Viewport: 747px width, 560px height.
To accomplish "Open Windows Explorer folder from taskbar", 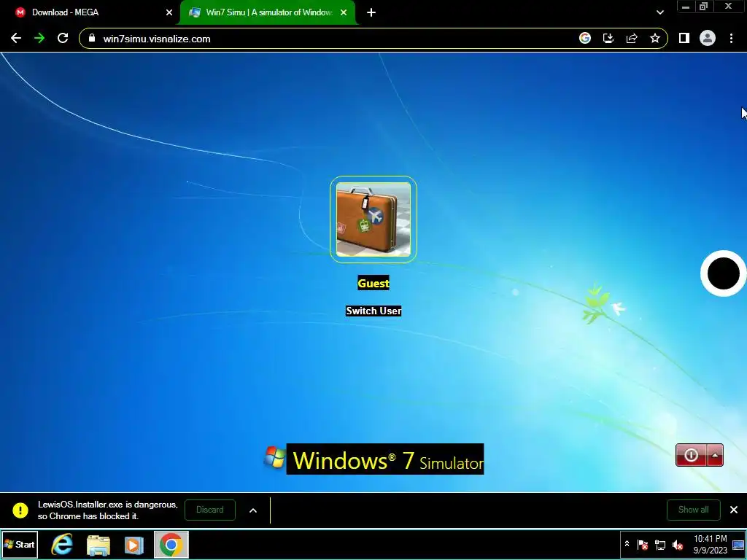I will (x=98, y=545).
